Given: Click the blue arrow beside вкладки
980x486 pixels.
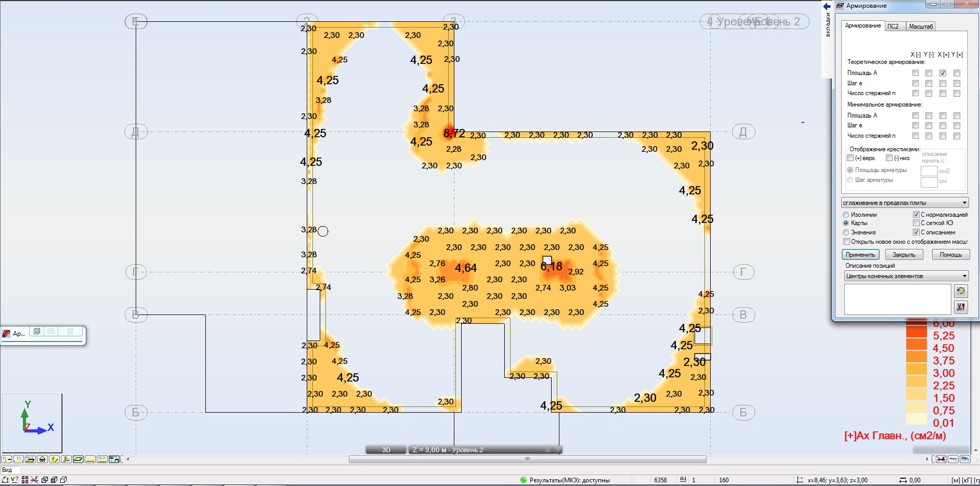Looking at the screenshot, I should [x=827, y=6].
